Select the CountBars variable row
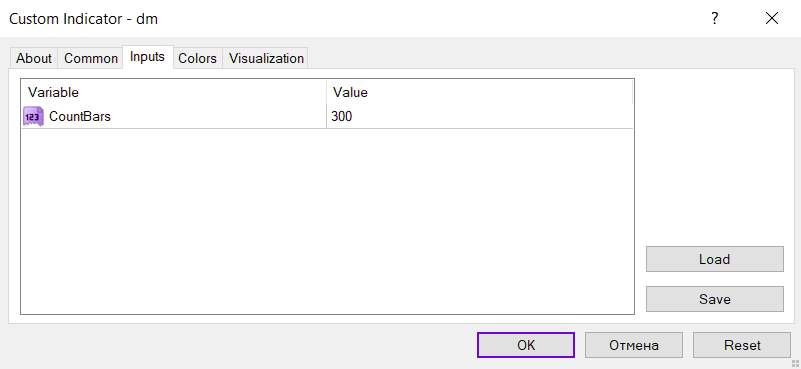The image size is (801, 369). (327, 117)
